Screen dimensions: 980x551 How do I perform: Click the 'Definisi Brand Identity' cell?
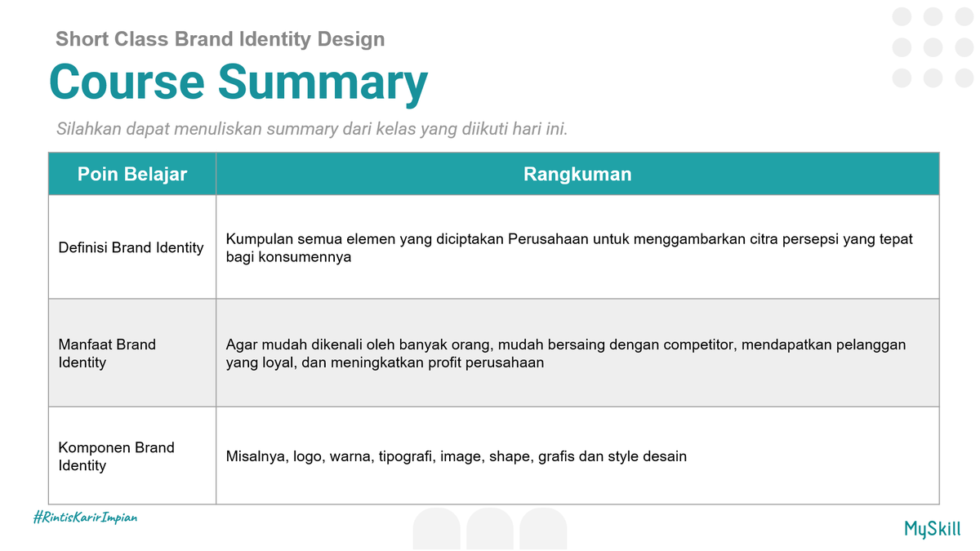(x=131, y=247)
